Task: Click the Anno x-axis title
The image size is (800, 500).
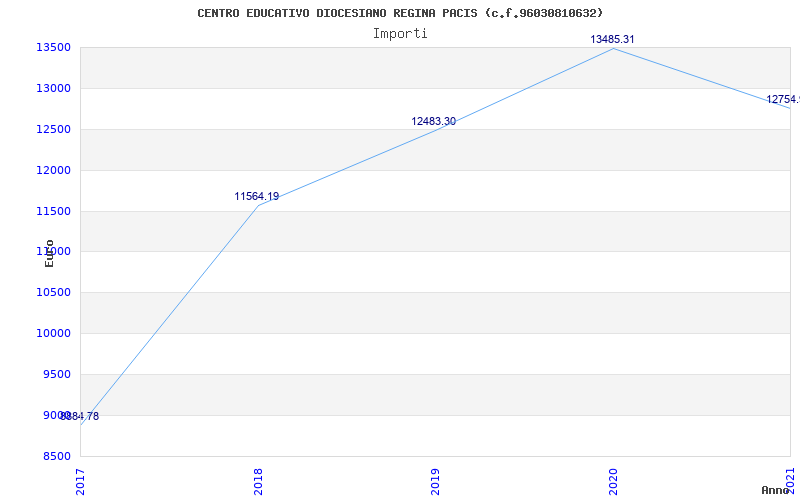Action: (776, 490)
